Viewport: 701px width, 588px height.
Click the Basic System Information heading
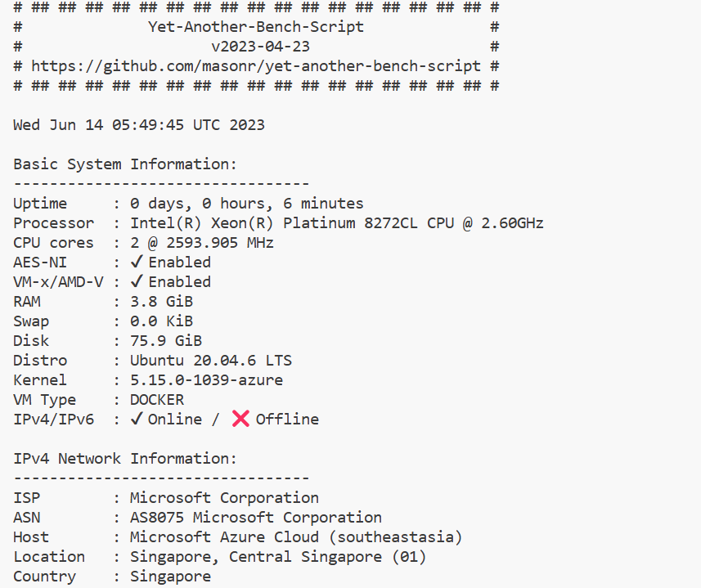coord(125,164)
